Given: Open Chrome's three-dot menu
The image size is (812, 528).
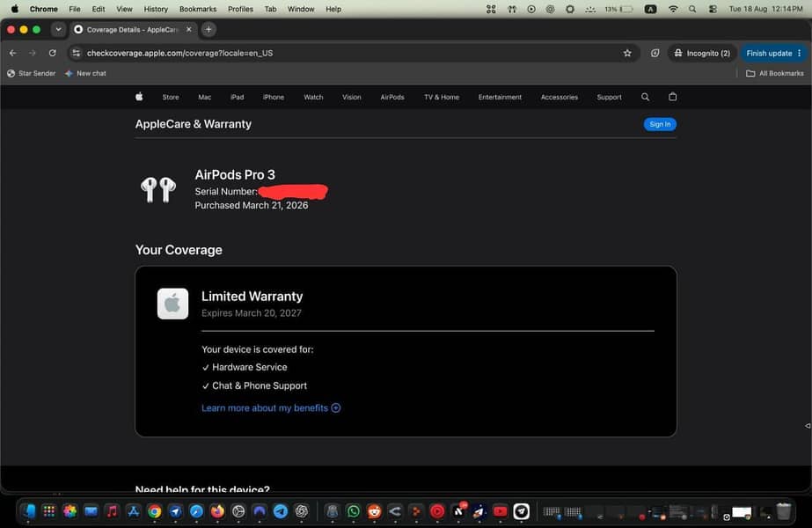Looking at the screenshot, I should (x=800, y=53).
